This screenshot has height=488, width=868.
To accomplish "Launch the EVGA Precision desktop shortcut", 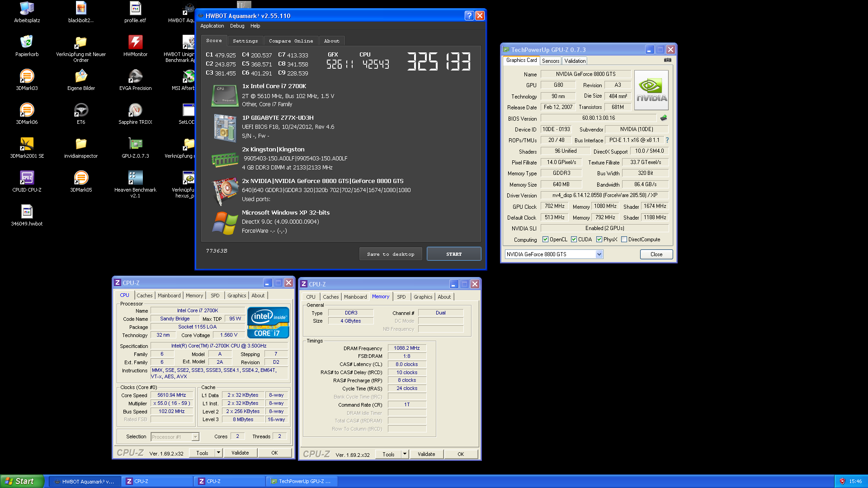I will pos(135,80).
